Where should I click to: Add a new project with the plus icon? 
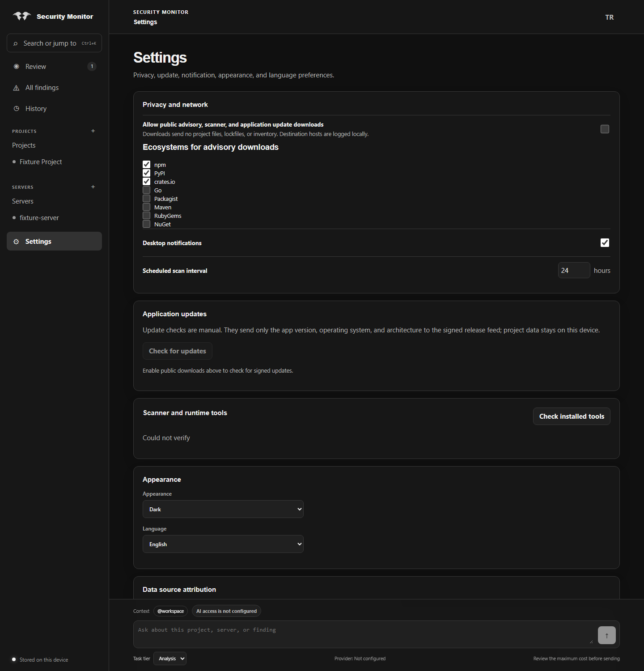[x=93, y=131]
